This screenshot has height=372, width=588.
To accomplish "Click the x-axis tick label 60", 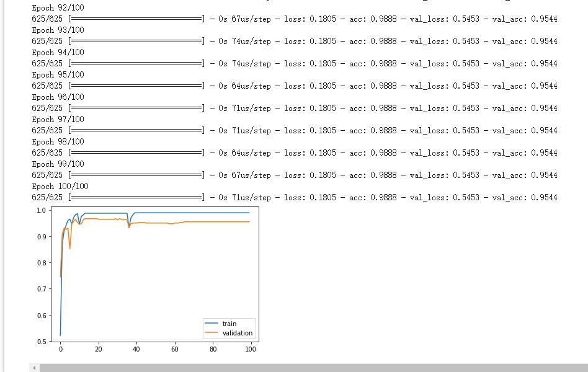I will click(175, 349).
